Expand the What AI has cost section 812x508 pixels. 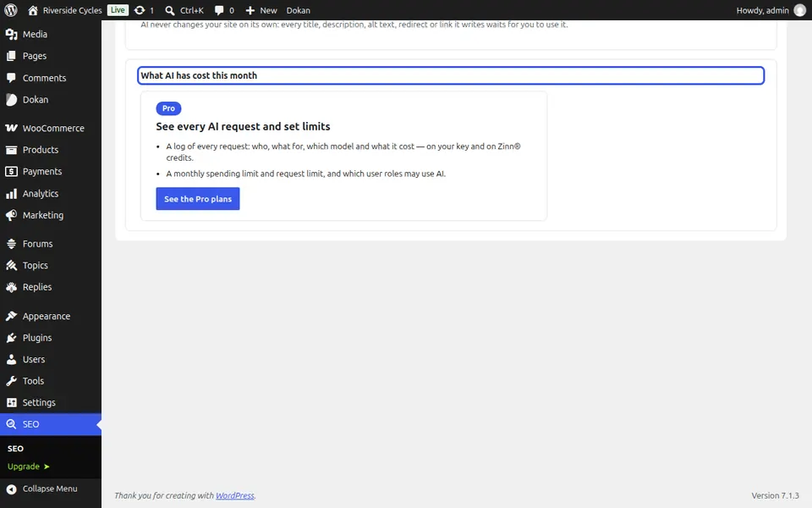451,75
